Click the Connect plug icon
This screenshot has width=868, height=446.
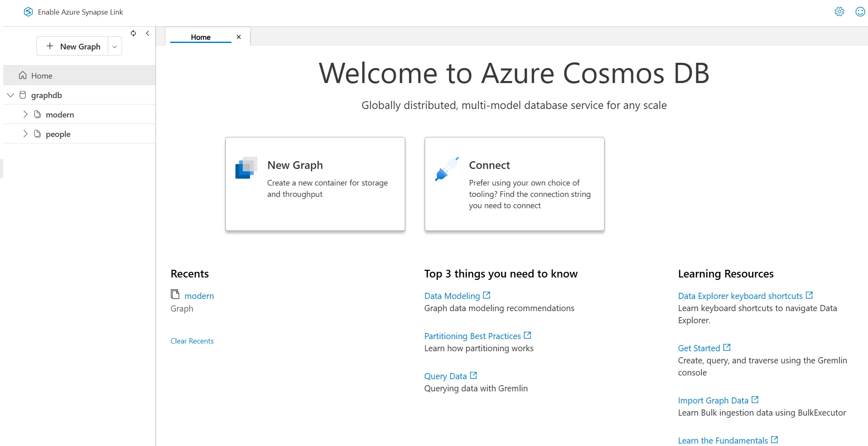447,169
